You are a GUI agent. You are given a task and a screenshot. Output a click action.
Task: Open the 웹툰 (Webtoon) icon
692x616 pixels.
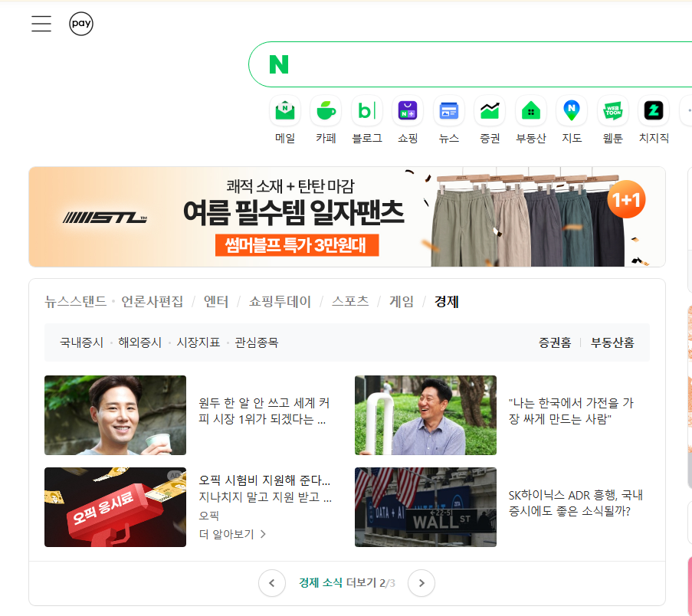point(613,110)
